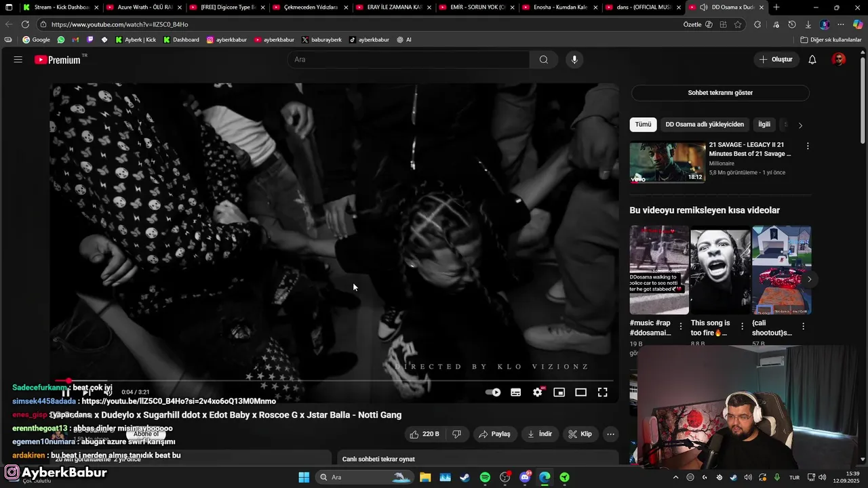Open File Explorer from taskbar
868x488 pixels.
click(x=425, y=477)
